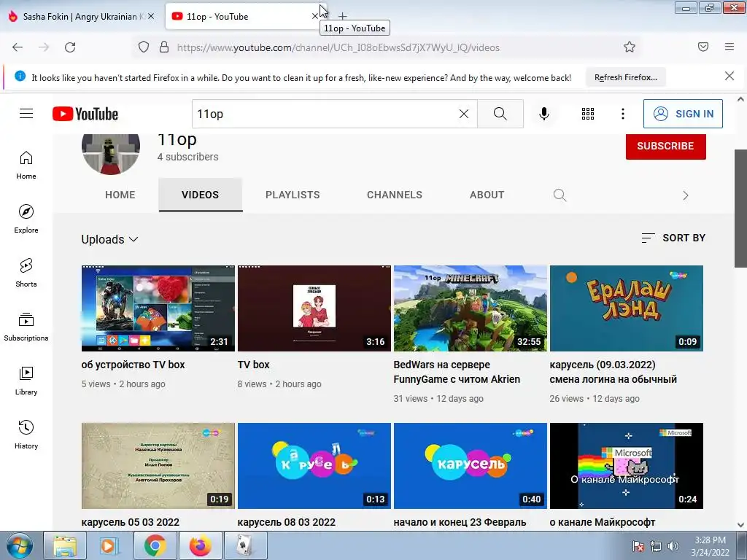Open the 'TV box' video title link

click(x=253, y=365)
